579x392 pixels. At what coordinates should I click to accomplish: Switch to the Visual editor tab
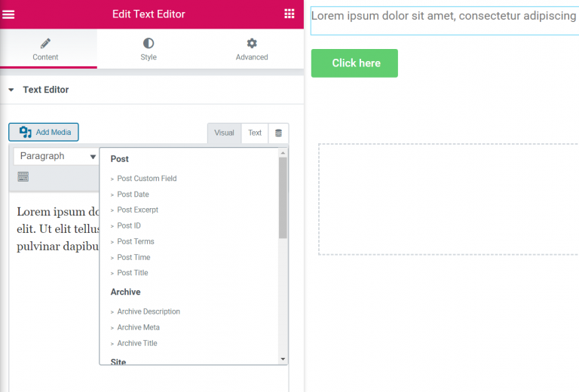(224, 133)
